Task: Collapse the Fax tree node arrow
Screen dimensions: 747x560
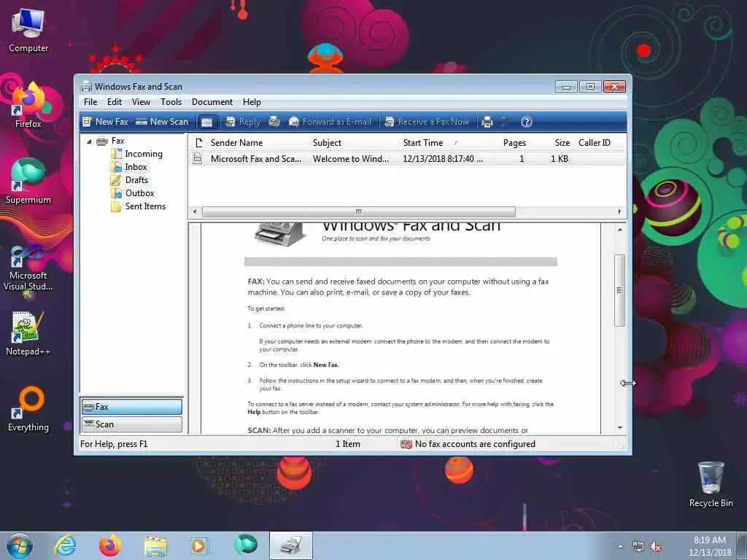Action: pos(89,141)
